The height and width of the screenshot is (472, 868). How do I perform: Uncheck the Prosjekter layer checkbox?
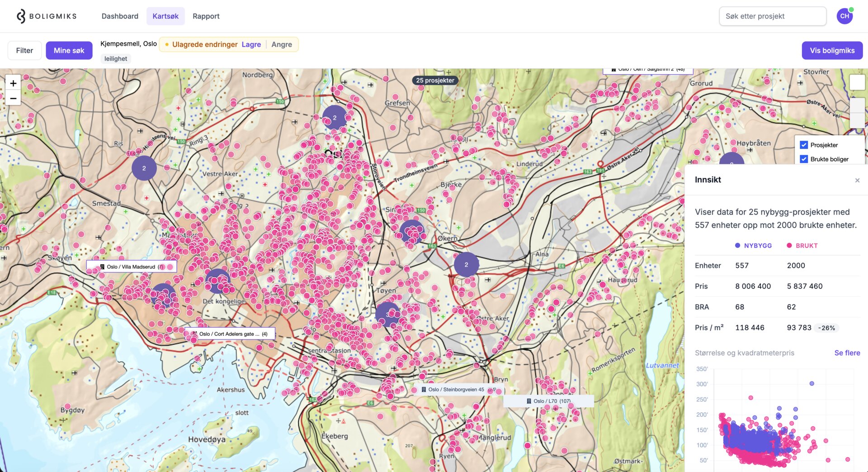(804, 145)
